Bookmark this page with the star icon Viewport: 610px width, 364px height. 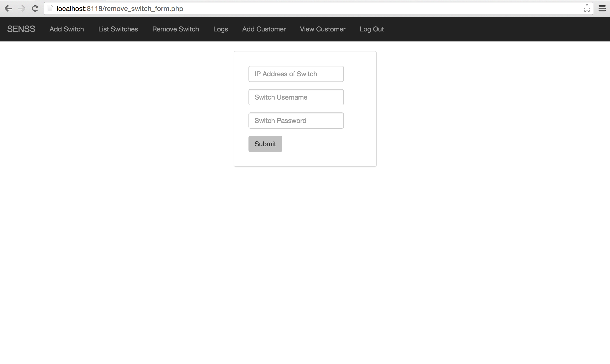(x=587, y=9)
